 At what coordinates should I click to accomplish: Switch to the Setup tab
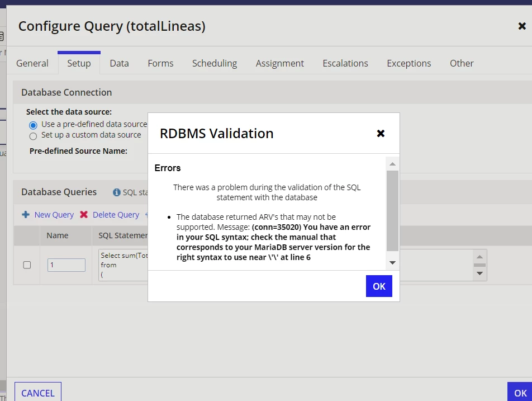click(x=79, y=63)
